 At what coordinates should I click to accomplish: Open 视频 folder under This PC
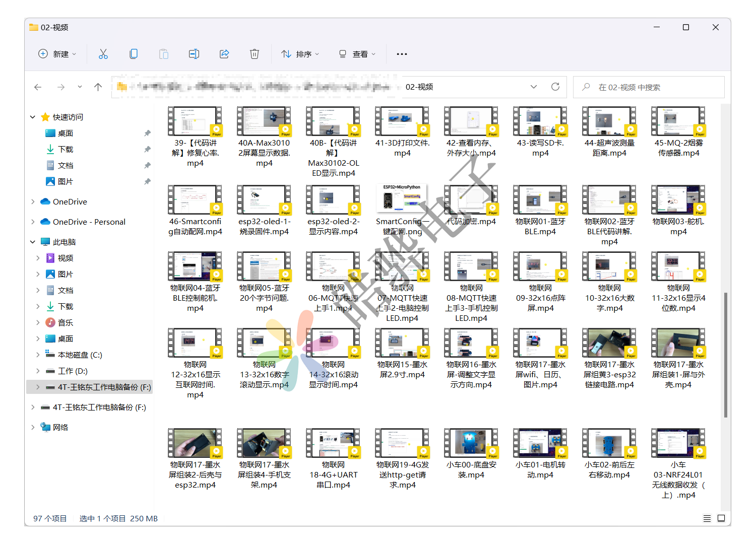(66, 258)
